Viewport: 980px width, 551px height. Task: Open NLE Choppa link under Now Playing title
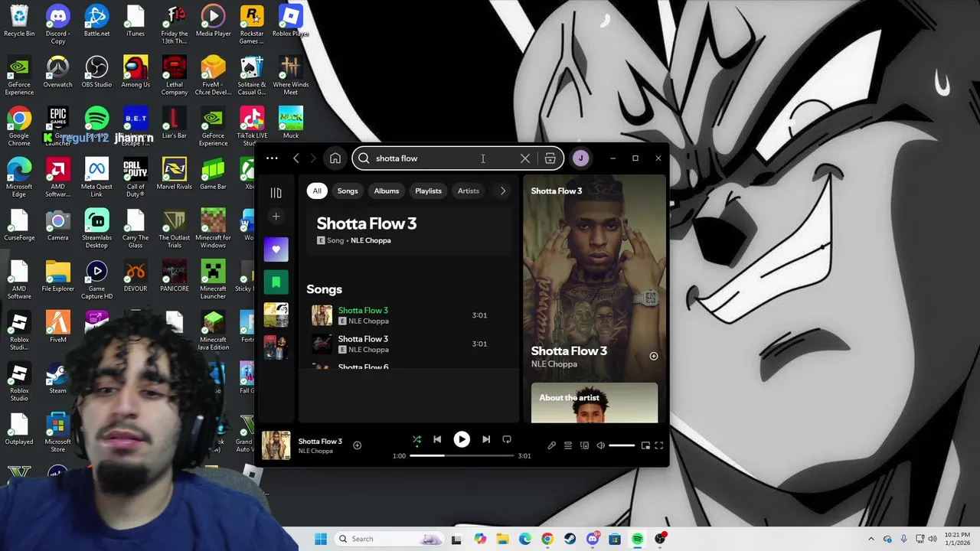(554, 364)
